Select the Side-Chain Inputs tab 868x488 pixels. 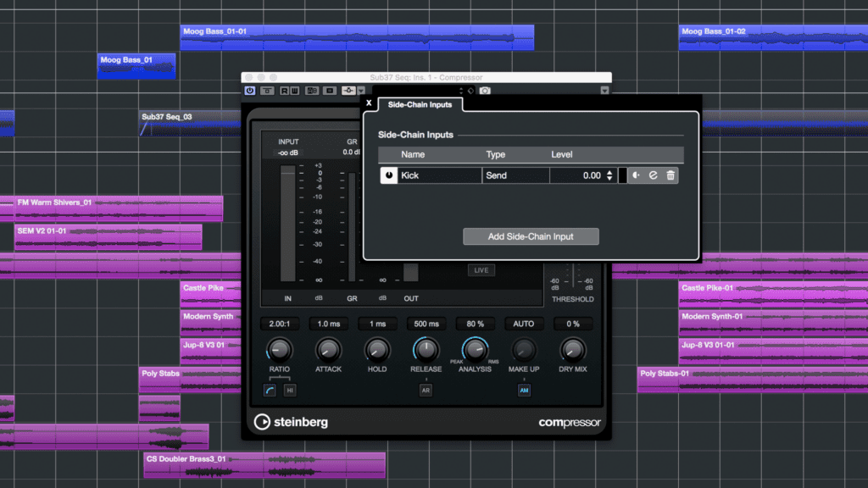[x=420, y=104]
